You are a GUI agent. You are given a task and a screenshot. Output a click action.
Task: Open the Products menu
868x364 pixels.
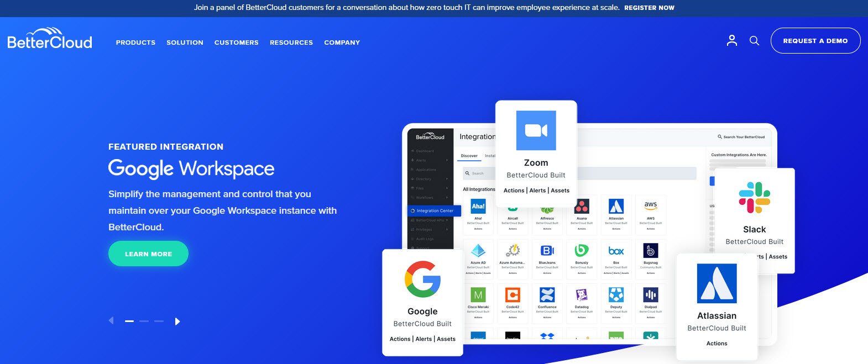pyautogui.click(x=135, y=43)
